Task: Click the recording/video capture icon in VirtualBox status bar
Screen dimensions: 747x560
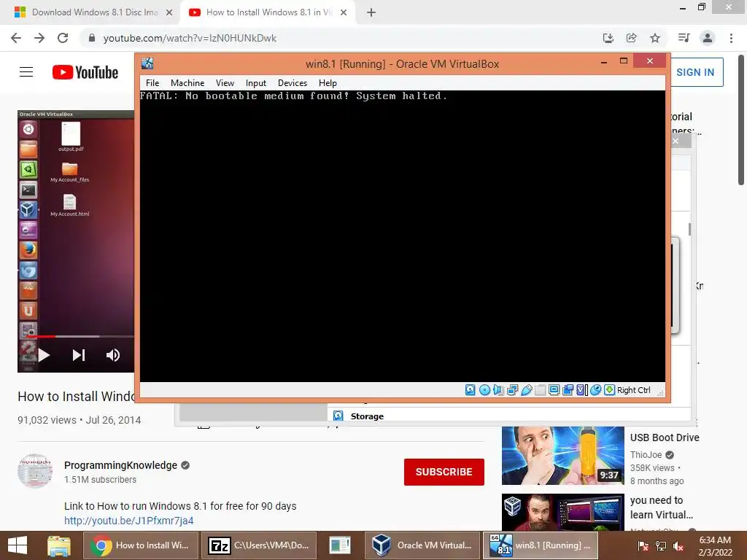Action: pos(568,390)
